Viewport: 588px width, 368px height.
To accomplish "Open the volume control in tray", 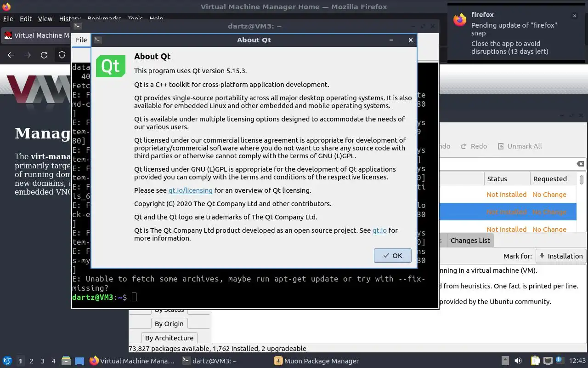I will 518,361.
